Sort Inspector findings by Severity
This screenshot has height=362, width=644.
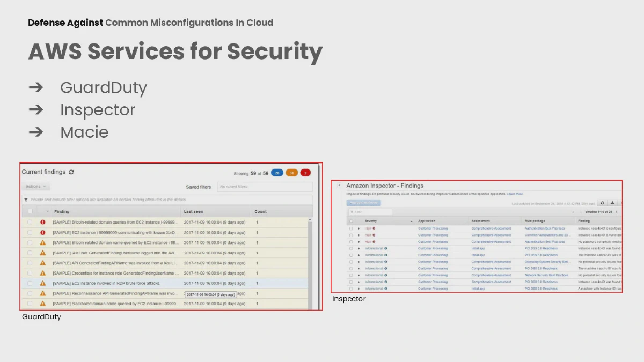coord(371,221)
